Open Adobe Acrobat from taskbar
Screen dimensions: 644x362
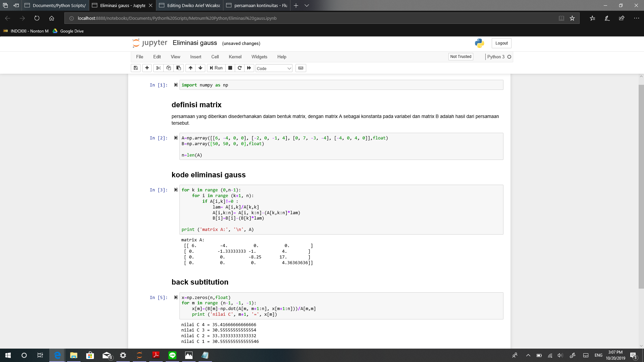pos(156,355)
